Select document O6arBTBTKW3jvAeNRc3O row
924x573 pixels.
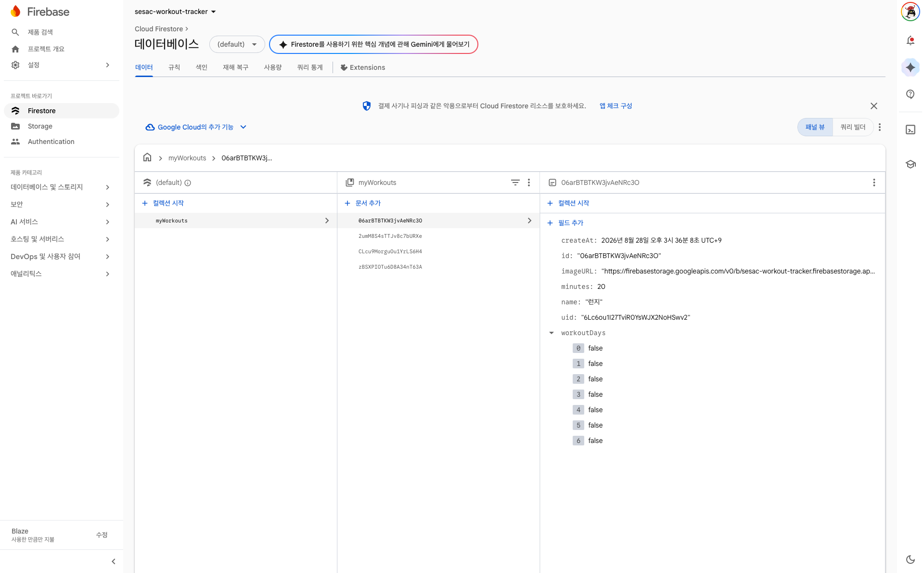438,221
